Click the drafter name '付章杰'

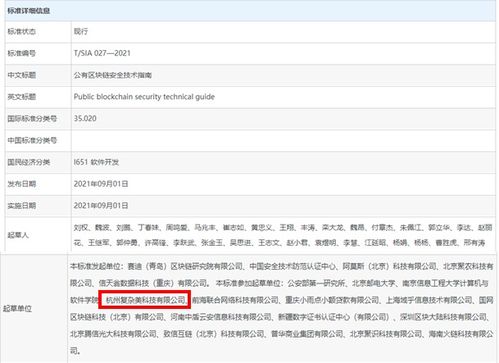(382, 228)
